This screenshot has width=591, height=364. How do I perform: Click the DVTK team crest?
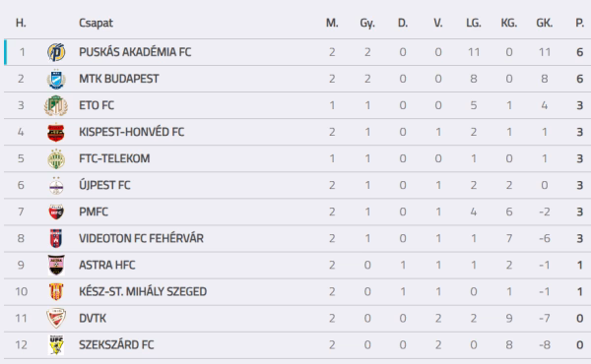click(56, 318)
